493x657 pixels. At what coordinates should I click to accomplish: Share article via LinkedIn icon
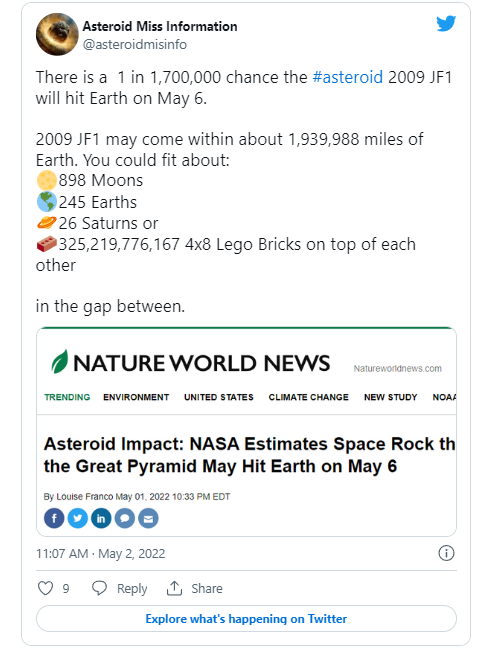click(101, 518)
